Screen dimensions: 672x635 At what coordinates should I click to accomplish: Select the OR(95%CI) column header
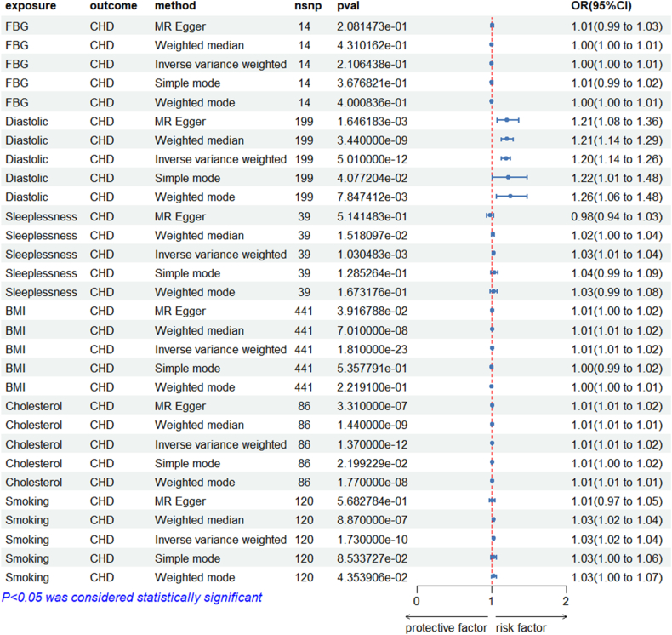point(601,6)
